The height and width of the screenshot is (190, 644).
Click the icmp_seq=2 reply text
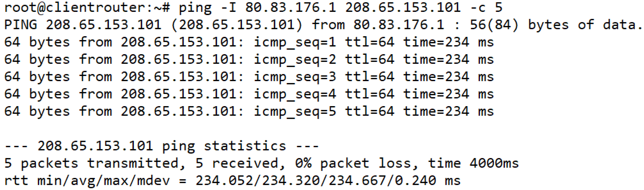point(295,60)
